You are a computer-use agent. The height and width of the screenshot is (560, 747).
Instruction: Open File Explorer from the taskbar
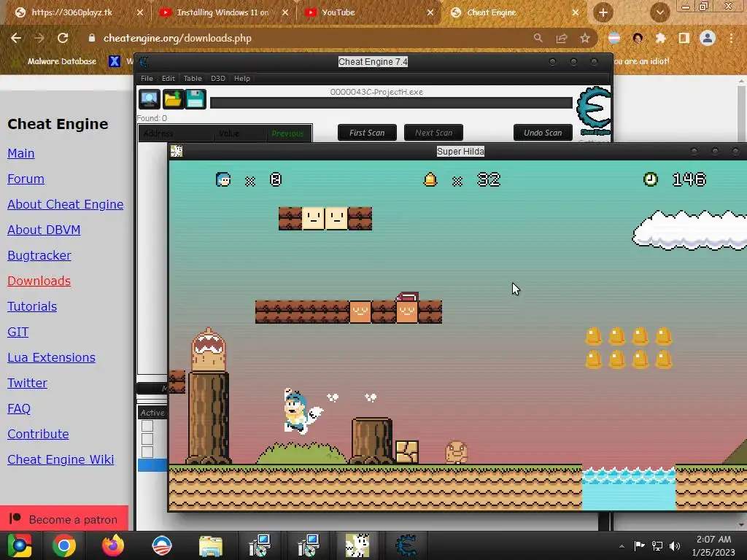click(x=211, y=545)
